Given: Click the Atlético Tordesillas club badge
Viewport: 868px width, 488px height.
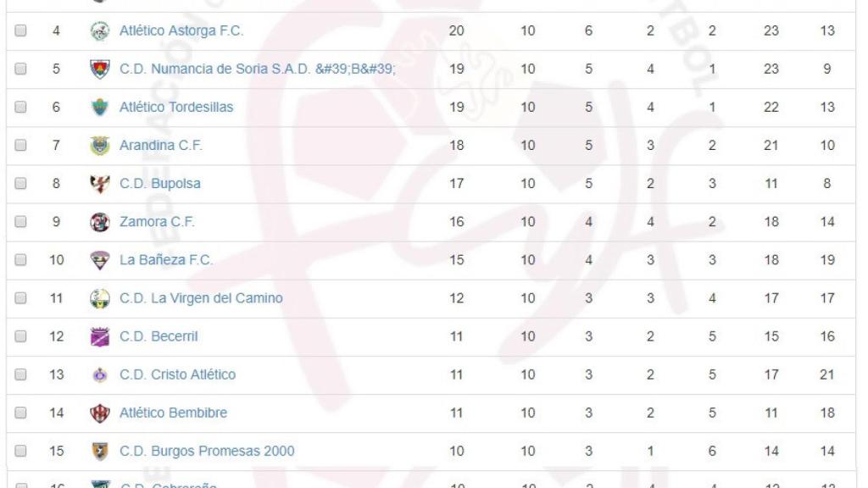Looking at the screenshot, I should pyautogui.click(x=100, y=108).
